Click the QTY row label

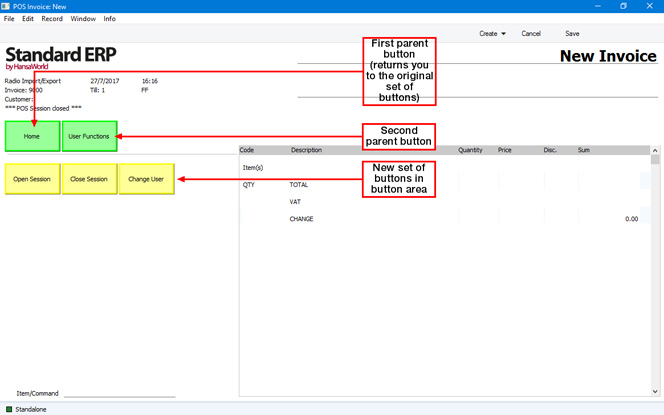tap(249, 185)
